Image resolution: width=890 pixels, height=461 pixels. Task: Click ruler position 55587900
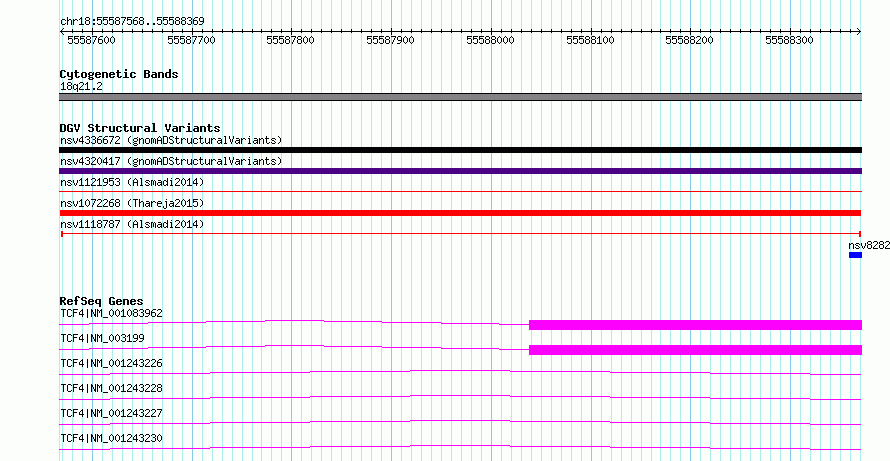click(x=391, y=40)
